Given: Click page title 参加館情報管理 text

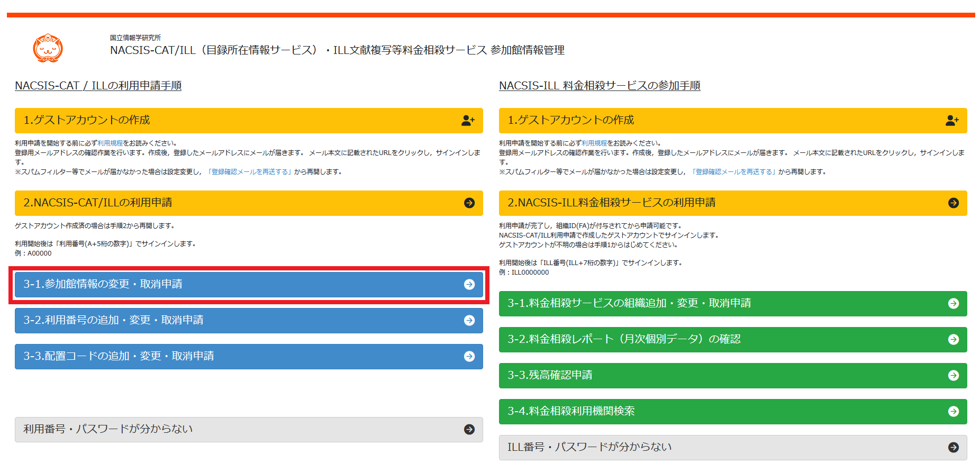Looking at the screenshot, I should (528, 50).
